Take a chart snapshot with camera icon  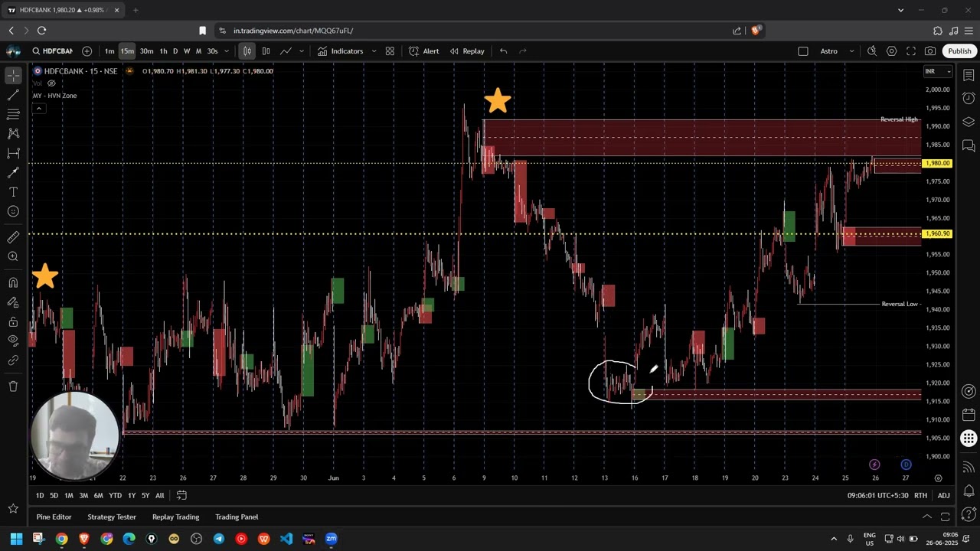930,51
